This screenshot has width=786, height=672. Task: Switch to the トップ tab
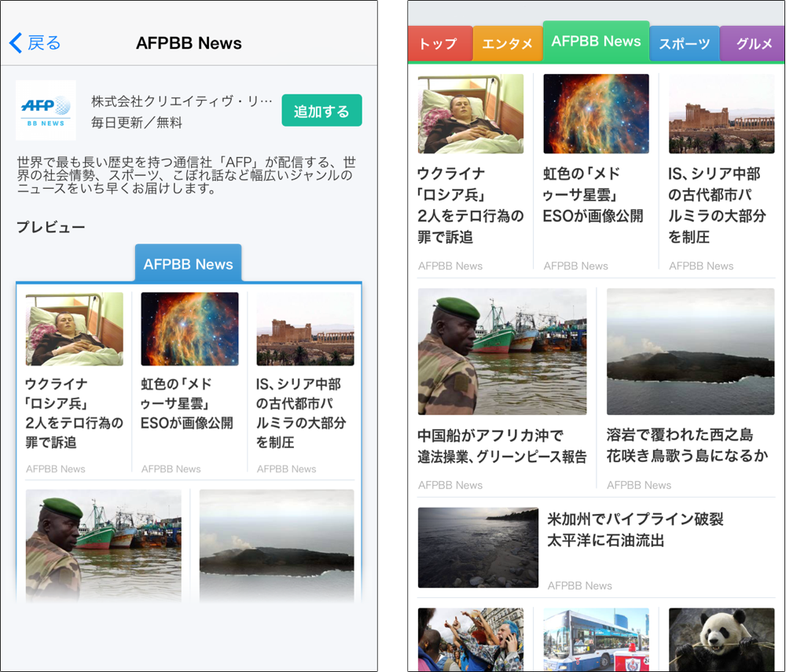pos(440,43)
